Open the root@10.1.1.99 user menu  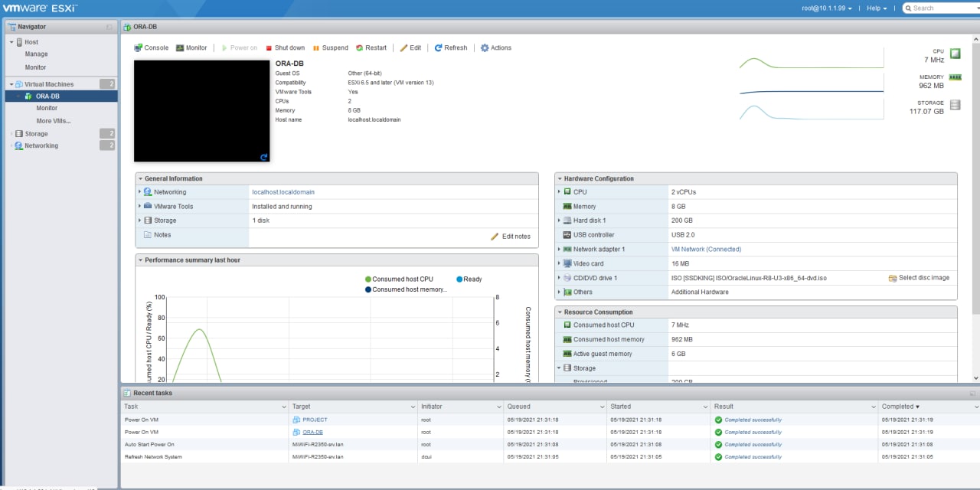[827, 8]
